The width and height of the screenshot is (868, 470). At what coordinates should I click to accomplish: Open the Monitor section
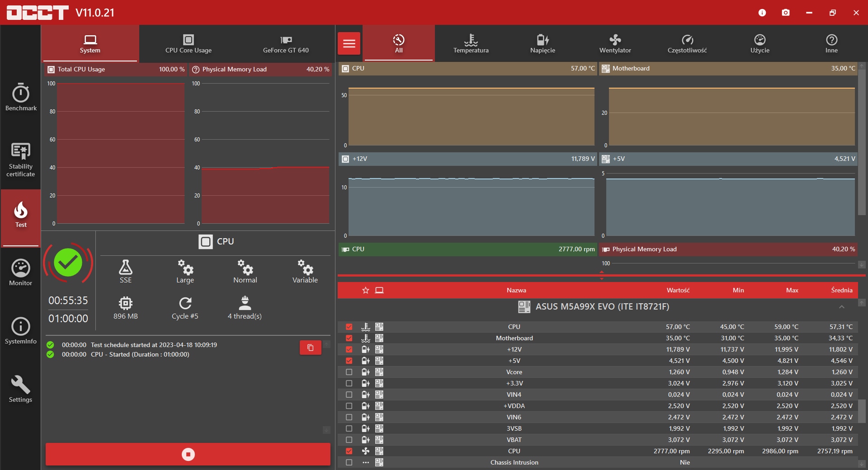pos(21,273)
